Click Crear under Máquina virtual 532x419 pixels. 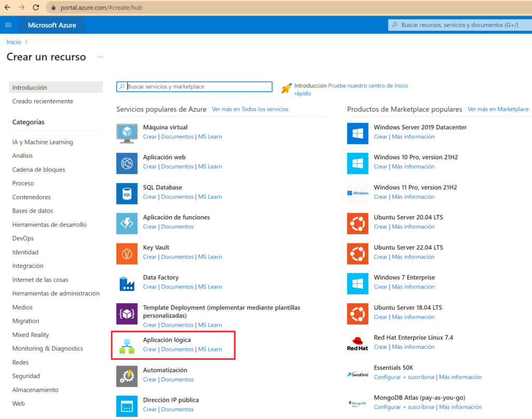pos(150,137)
